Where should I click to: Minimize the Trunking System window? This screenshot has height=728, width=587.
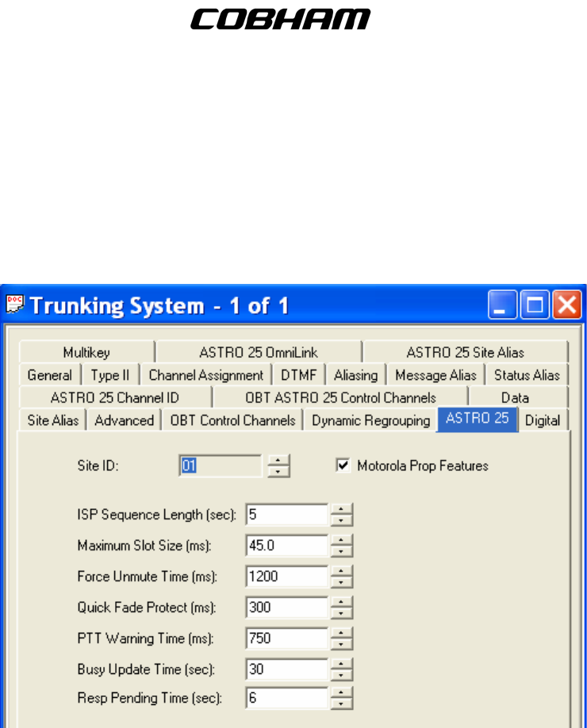click(502, 305)
